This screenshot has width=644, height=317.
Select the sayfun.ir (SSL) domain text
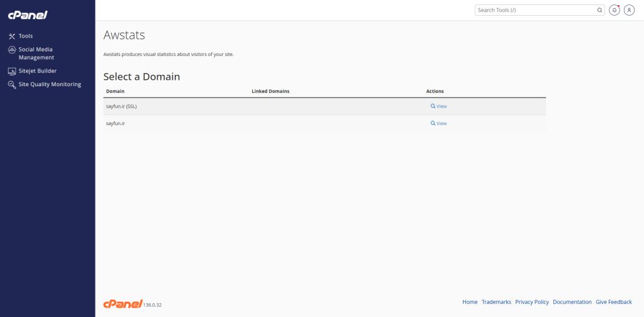(121, 106)
